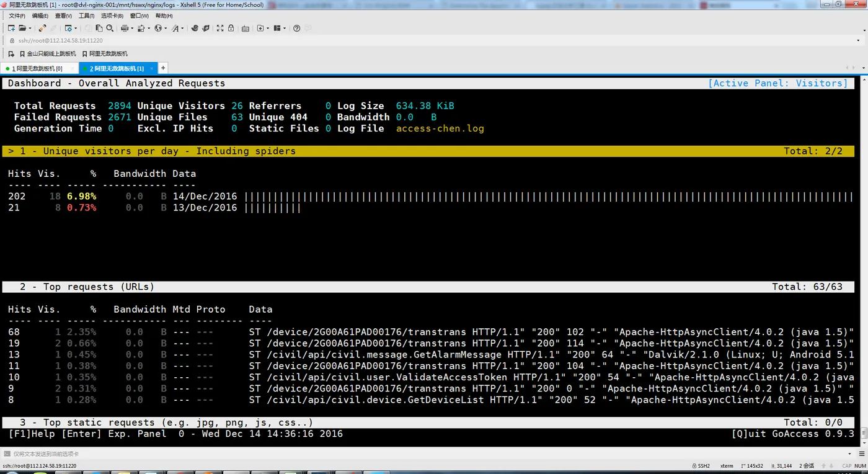Click the 145x32 terminal size status entry
This screenshot has height=474, width=868.
pos(753,465)
